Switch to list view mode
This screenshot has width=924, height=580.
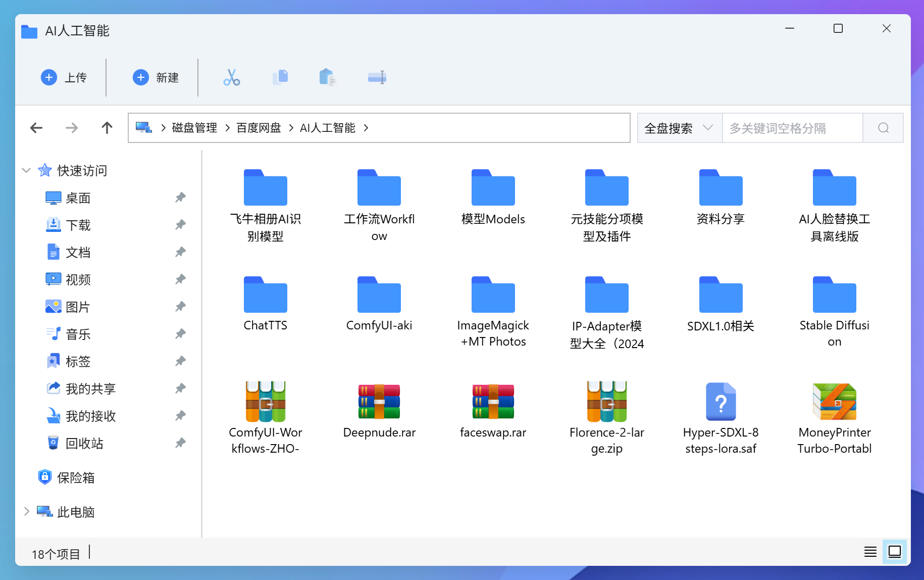pyautogui.click(x=870, y=552)
